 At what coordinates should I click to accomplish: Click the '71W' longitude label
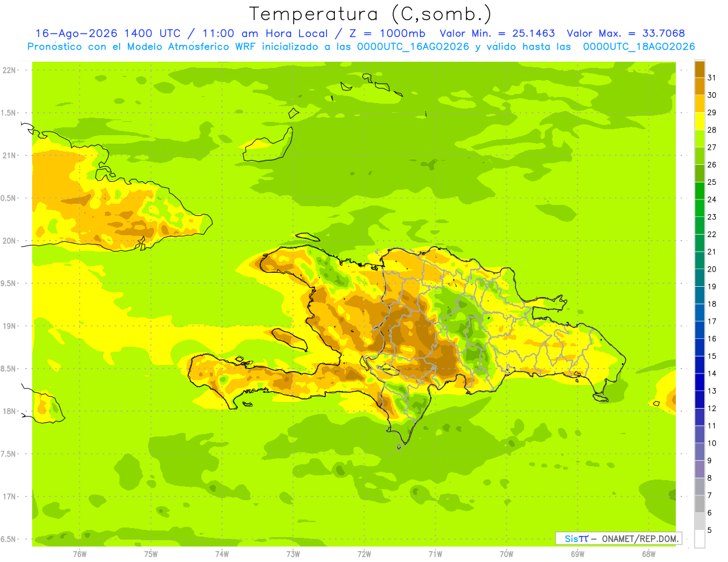pos(435,554)
